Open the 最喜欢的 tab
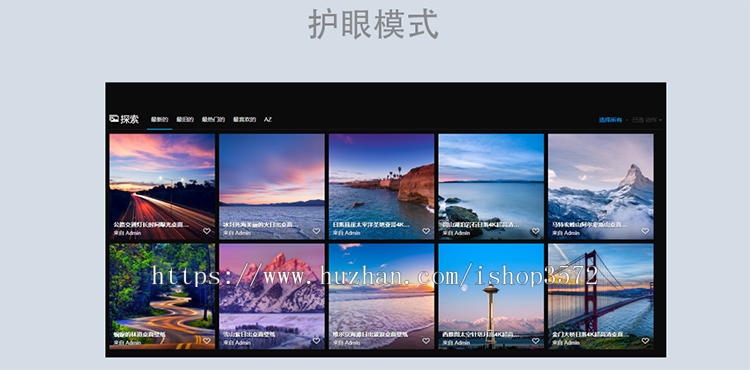750x370 pixels. pos(244,120)
